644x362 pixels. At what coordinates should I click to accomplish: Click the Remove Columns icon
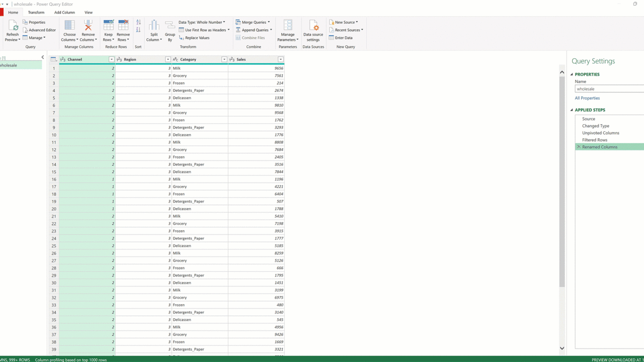[x=88, y=26]
